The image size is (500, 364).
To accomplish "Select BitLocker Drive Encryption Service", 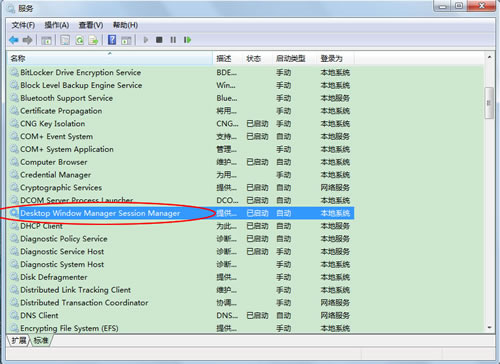I will 180,72.
